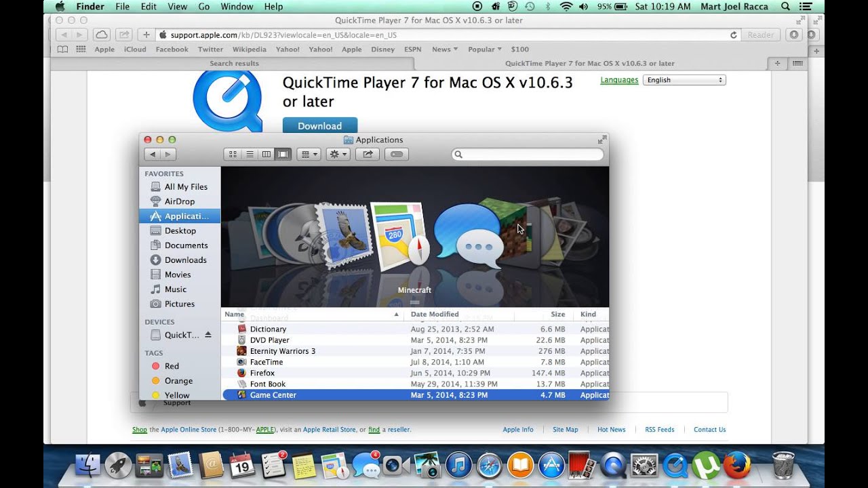Open iCloud Tabs in Safari toolbar
Viewport: 868px width, 488px height.
(101, 35)
